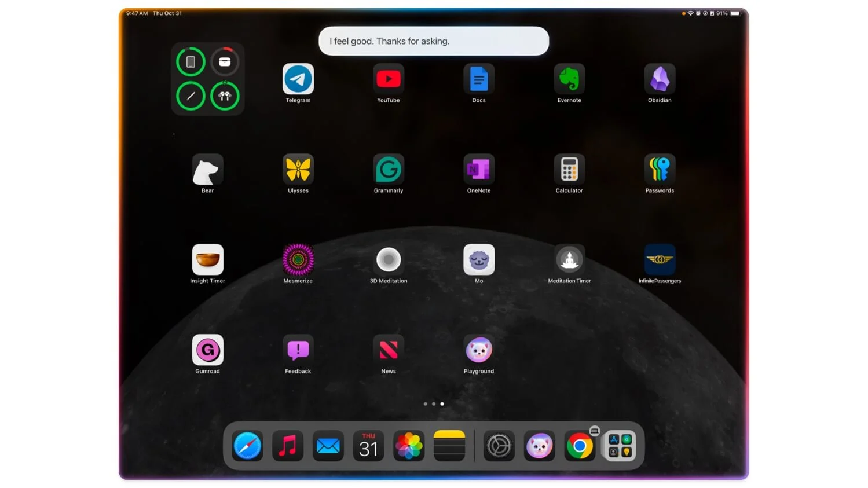Open the Calendar showing THU 31
The image size is (868, 488).
(x=368, y=446)
